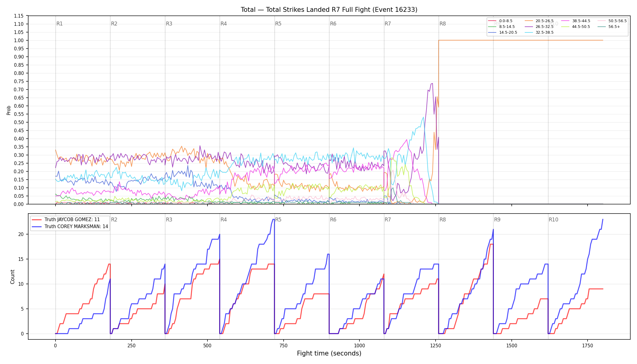This screenshot has height=364, width=637.
Task: Click the R8 round label in count chart
Action: (443, 220)
